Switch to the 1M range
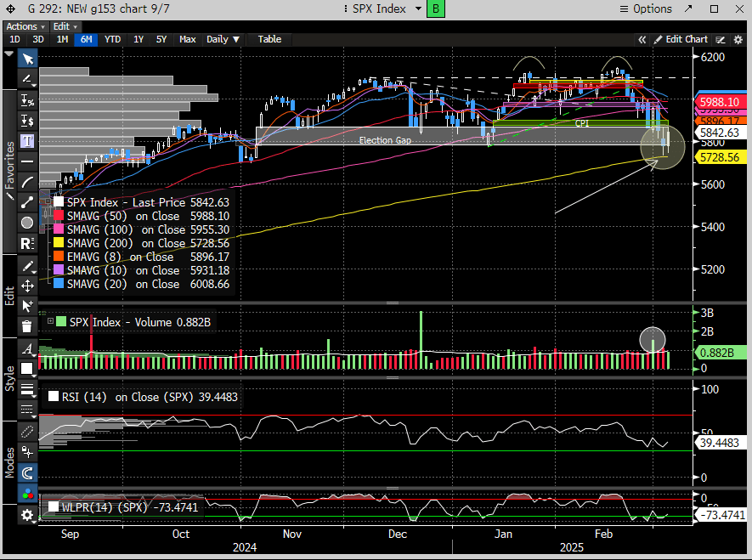Screen dimensions: 752x560 pyautogui.click(x=62, y=39)
